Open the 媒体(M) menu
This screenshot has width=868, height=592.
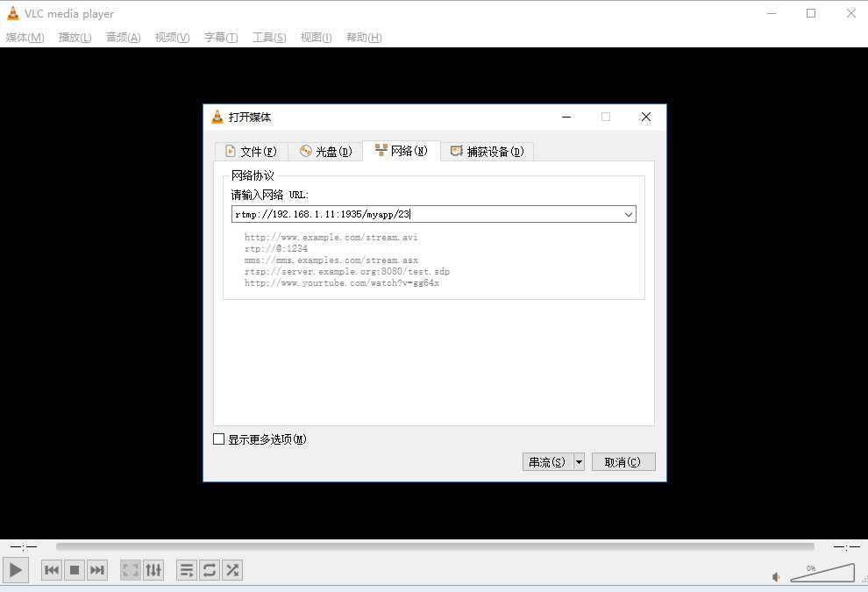tap(25, 37)
